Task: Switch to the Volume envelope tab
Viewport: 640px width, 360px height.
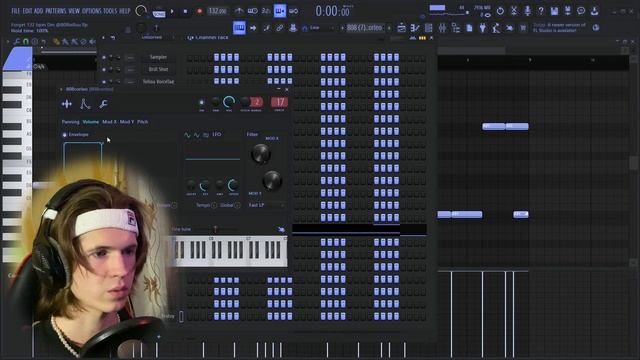Action: [91, 122]
